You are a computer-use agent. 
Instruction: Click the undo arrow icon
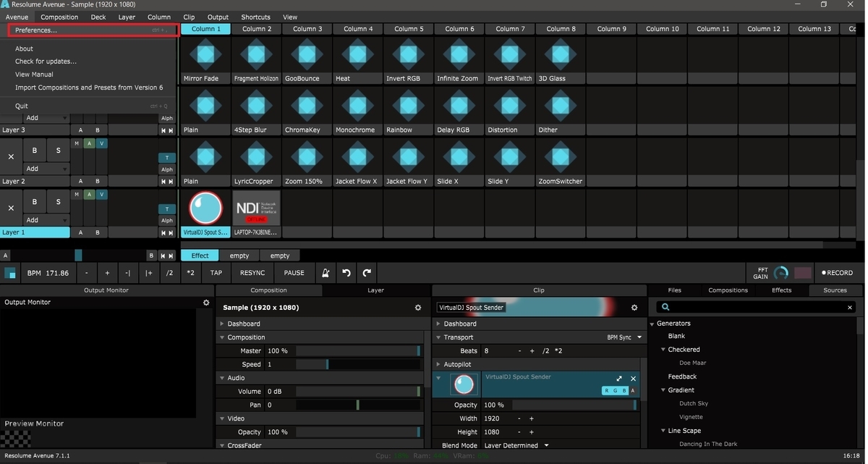click(x=346, y=272)
